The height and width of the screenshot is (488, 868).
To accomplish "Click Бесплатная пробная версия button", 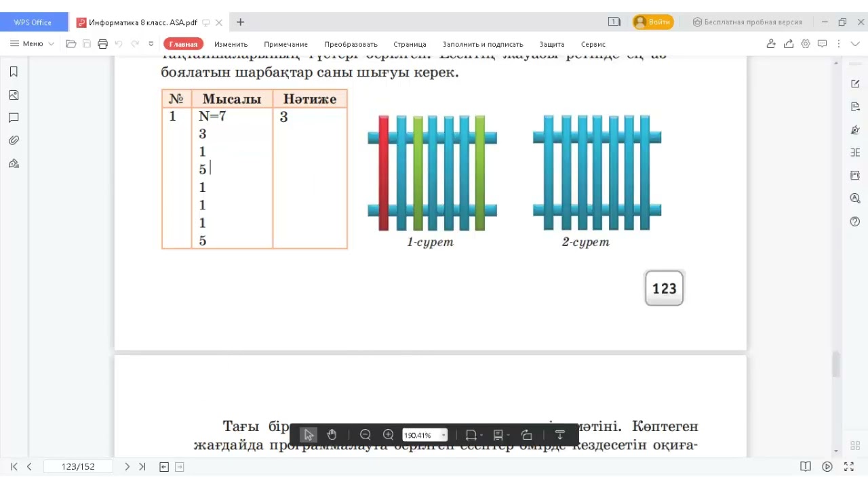I will point(747,22).
